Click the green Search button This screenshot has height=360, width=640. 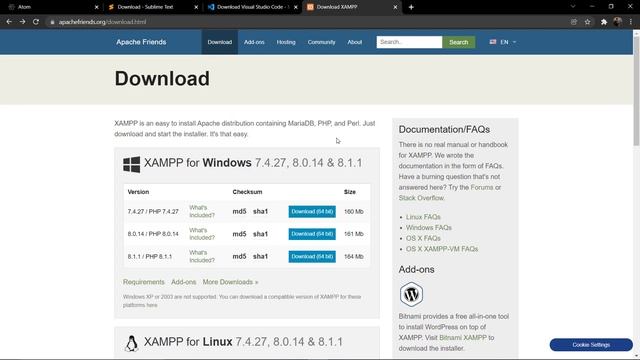(x=458, y=42)
